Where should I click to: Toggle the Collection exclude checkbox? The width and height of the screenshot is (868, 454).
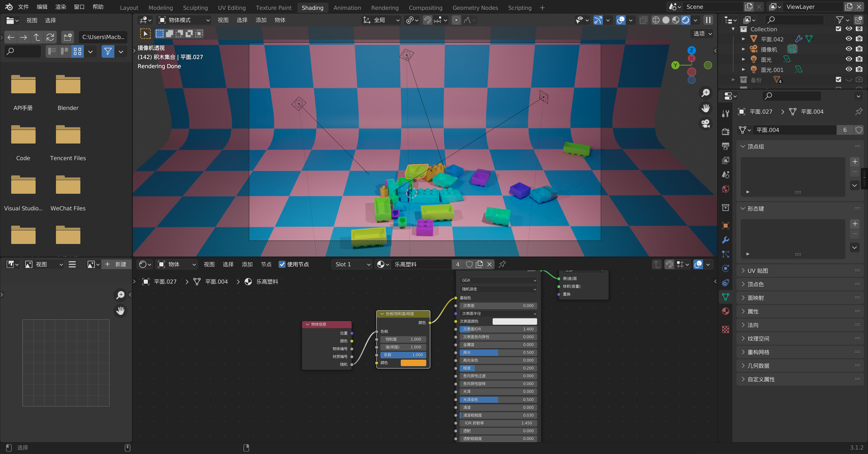tap(839, 29)
